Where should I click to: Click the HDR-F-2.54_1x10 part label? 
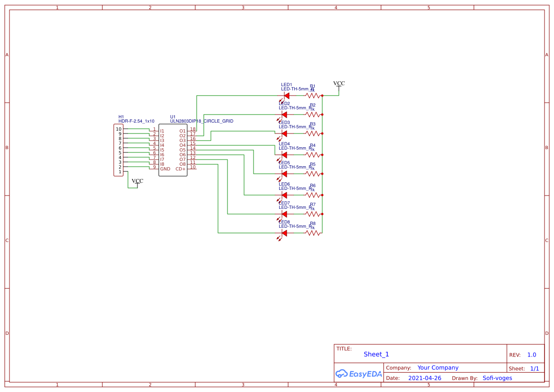pyautogui.click(x=136, y=121)
